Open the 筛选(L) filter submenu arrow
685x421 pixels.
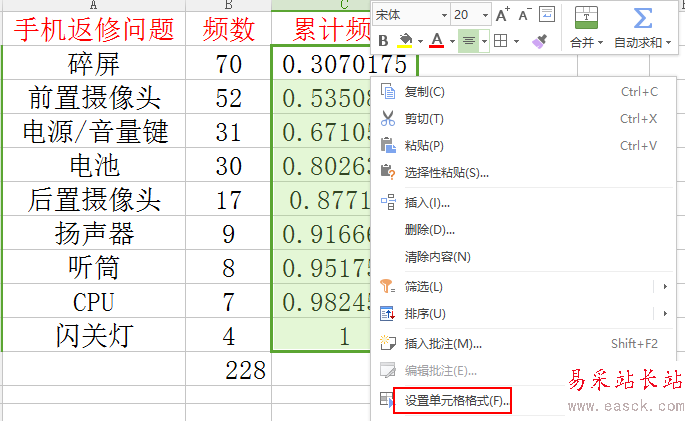[665, 286]
